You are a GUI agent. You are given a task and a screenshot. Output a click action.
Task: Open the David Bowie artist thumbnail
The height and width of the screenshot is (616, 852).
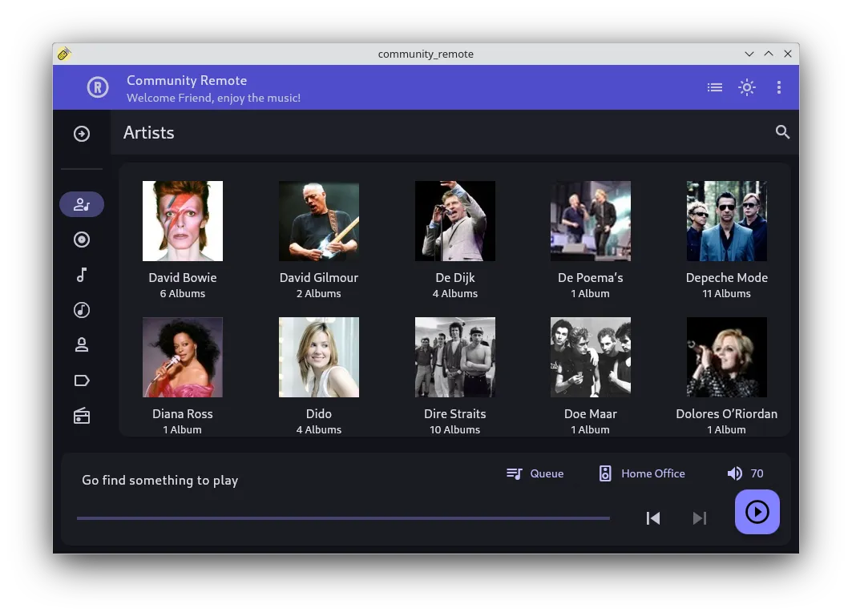[x=183, y=221]
